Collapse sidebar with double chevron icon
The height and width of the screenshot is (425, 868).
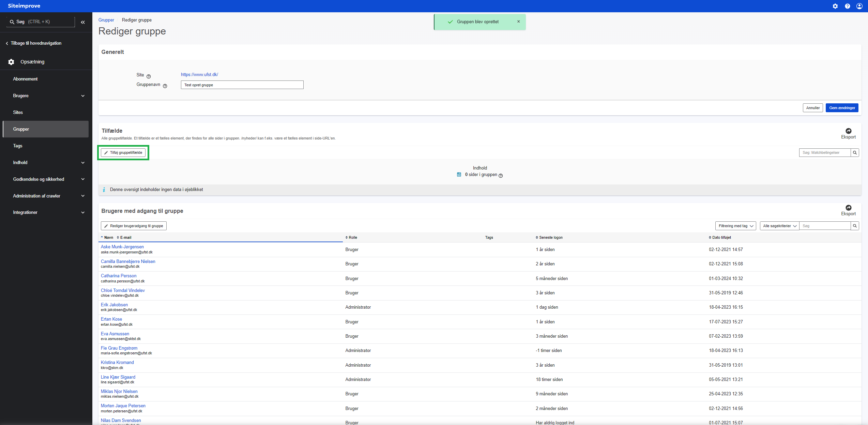(x=83, y=22)
